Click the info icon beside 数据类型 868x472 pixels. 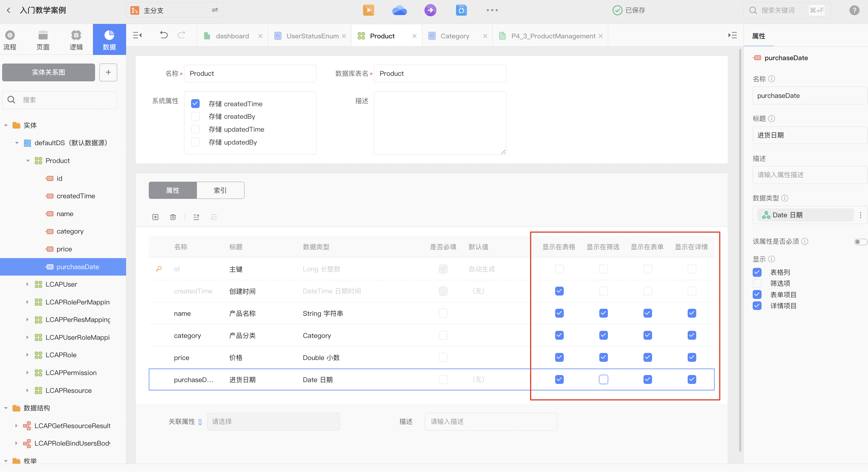tap(785, 198)
